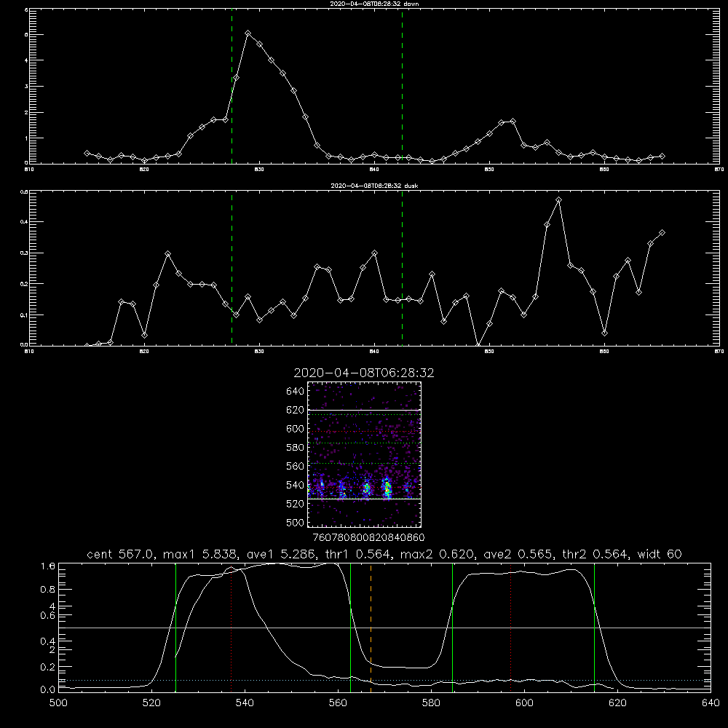Screen dimensions: 728x728
Task: Click the heatmap y-axis label 520
Action: tap(296, 504)
